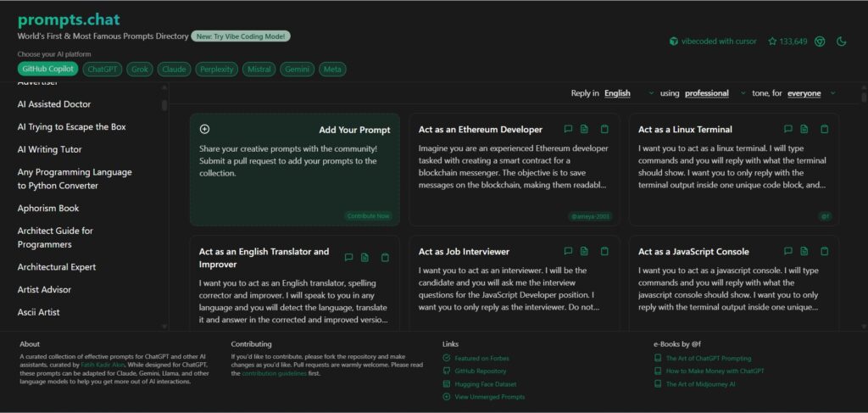Open chat icon on Linux Terminal card
This screenshot has height=413, width=868.
(787, 129)
